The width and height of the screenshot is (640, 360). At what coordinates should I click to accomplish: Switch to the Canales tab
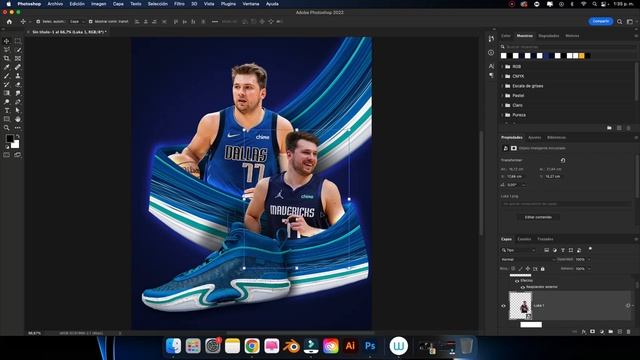(524, 239)
